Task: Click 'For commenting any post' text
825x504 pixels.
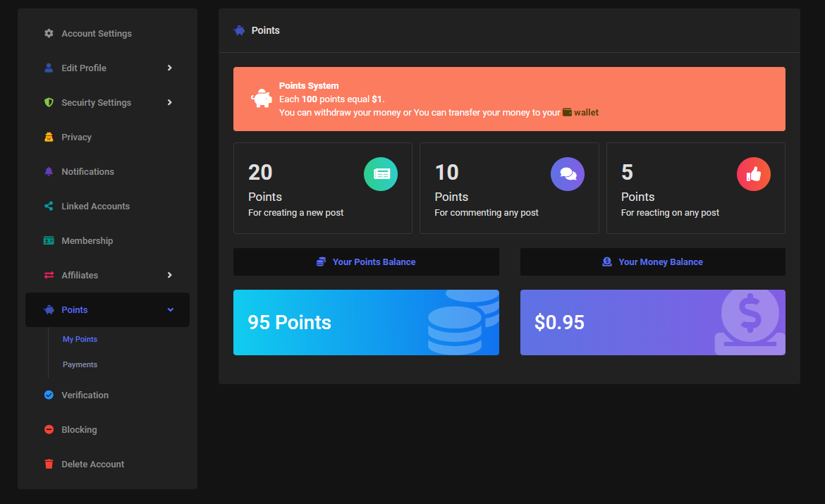Action: 486,213
